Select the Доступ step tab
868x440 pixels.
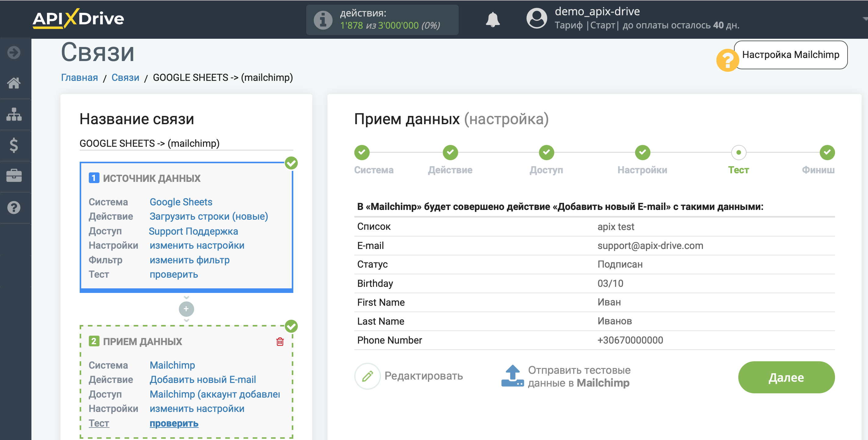point(546,170)
